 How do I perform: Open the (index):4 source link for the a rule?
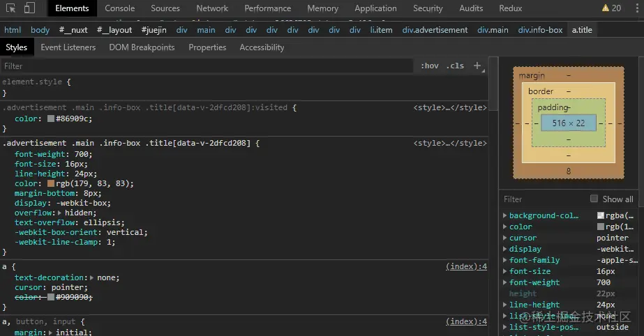tap(466, 266)
